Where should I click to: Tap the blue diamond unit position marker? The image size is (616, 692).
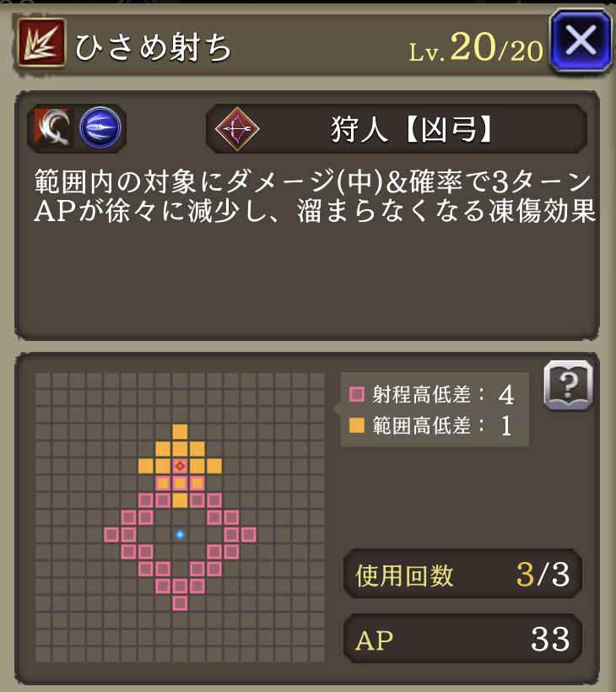point(180,534)
